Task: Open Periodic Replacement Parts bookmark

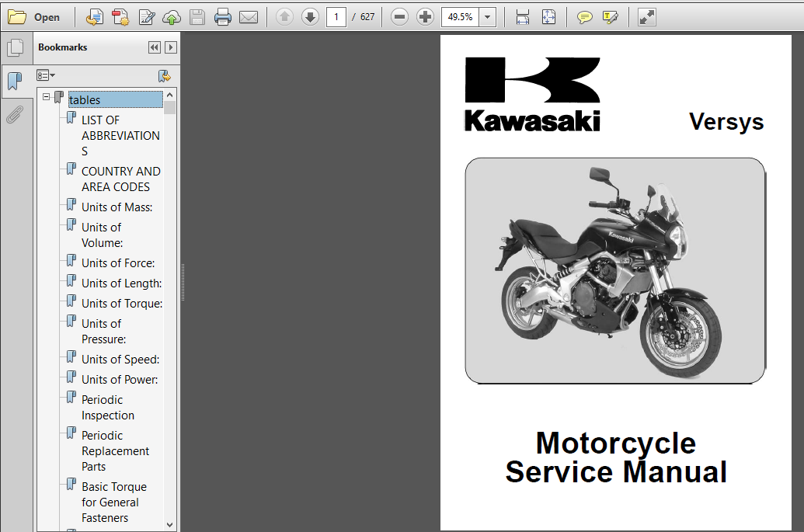Action: (116, 451)
